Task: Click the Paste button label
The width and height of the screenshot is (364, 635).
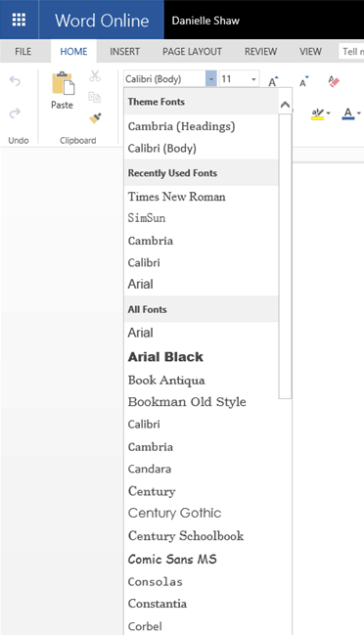Action: (x=62, y=105)
